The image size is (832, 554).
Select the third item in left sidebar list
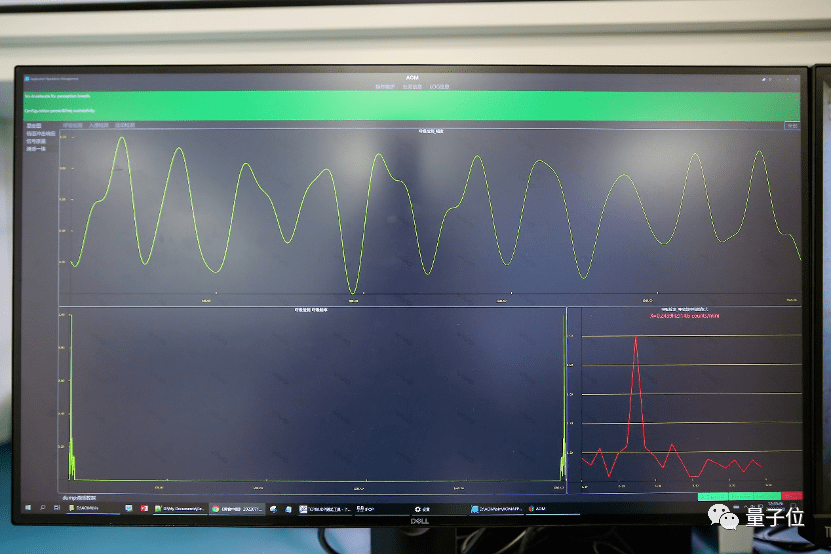(x=36, y=141)
